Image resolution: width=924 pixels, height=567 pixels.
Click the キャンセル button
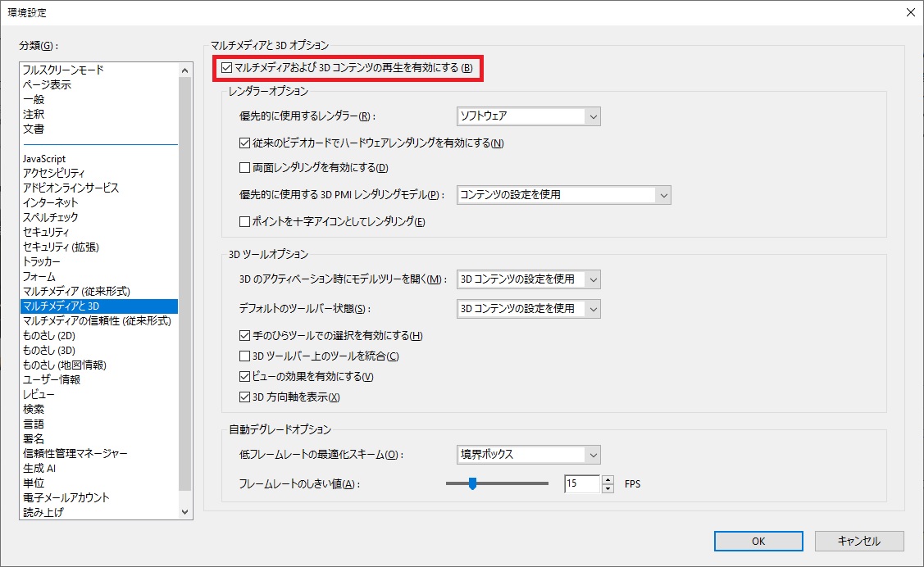coord(859,541)
